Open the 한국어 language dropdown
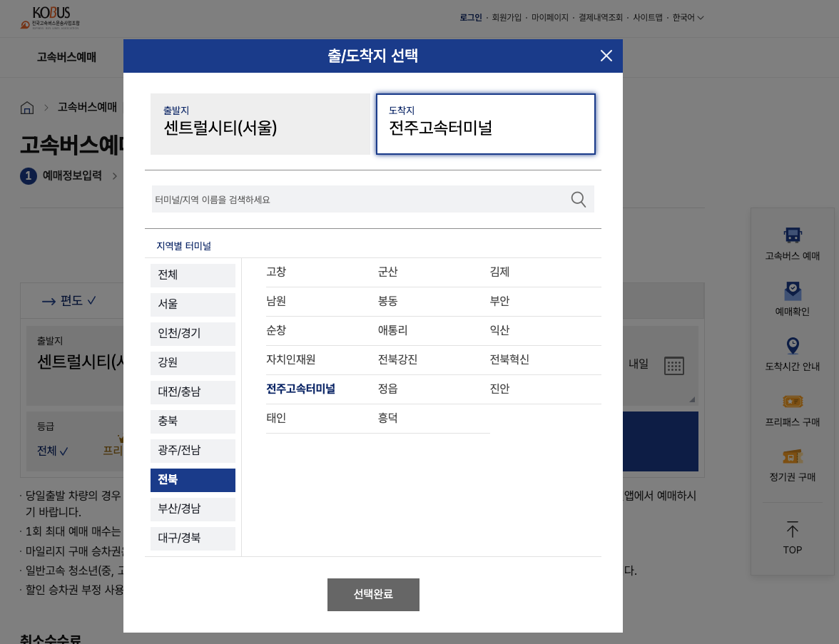This screenshot has width=839, height=644. pos(686,18)
